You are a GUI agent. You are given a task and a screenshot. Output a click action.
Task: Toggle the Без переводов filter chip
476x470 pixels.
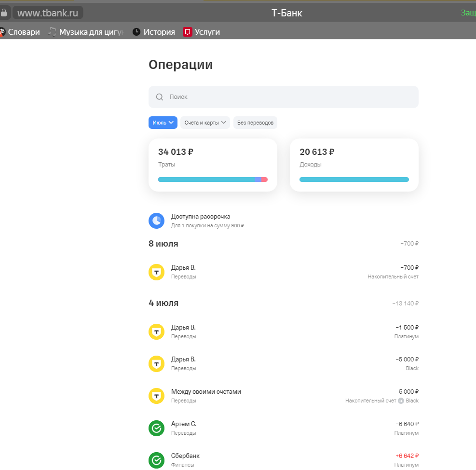click(255, 123)
